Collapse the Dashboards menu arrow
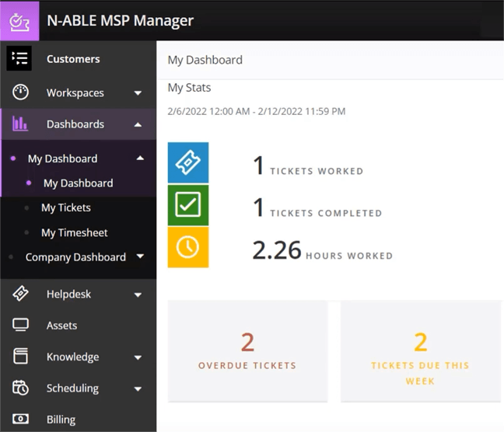The width and height of the screenshot is (504, 432). click(x=138, y=124)
